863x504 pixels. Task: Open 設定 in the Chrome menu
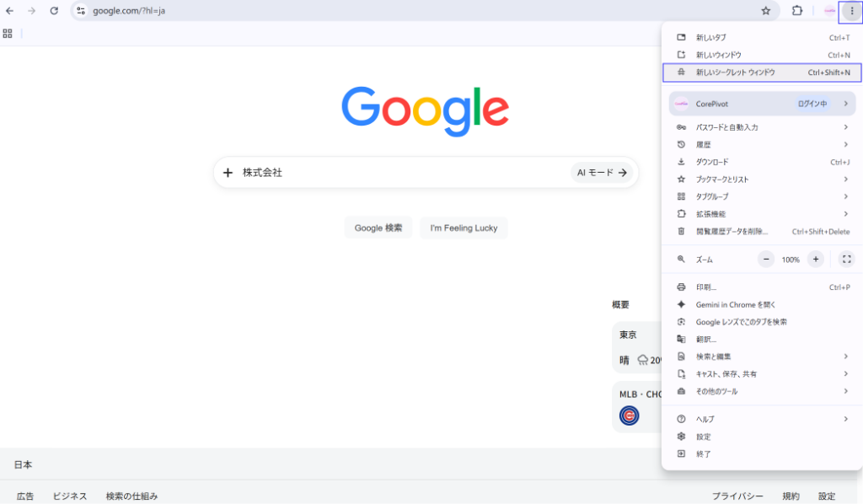point(762,437)
